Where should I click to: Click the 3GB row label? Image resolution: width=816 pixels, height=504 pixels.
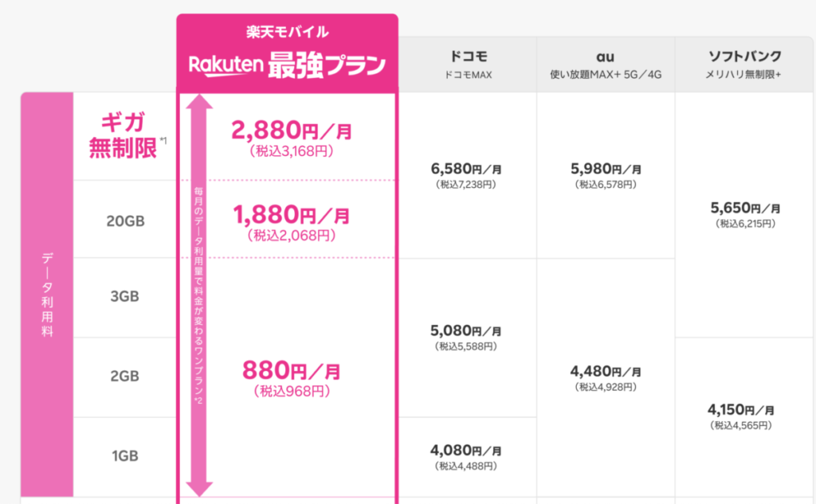click(125, 297)
